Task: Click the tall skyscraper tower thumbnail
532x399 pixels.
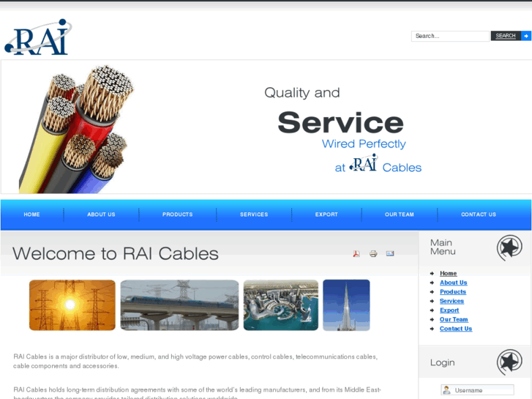Action: [x=346, y=305]
